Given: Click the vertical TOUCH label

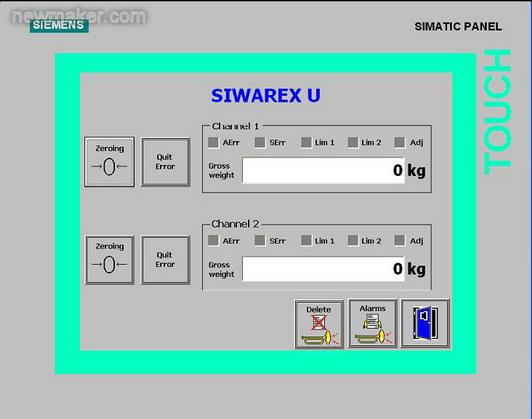Looking at the screenshot, I should tap(497, 112).
